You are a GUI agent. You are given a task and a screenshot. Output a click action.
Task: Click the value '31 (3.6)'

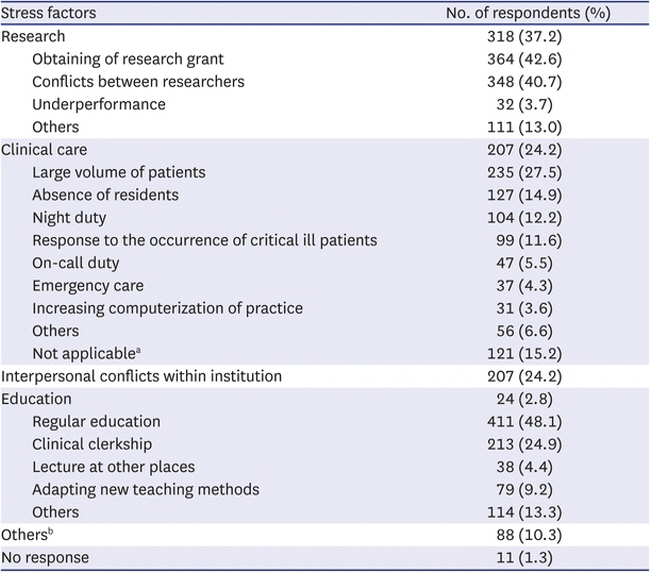tap(524, 308)
